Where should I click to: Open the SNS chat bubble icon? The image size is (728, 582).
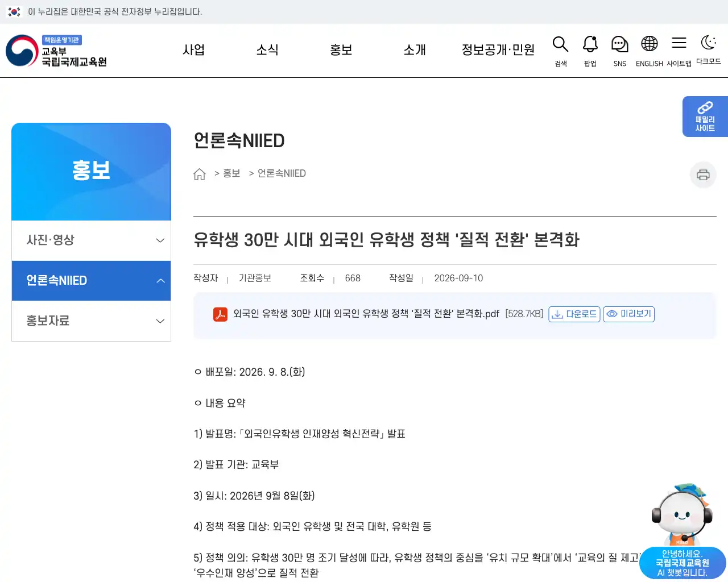619,44
